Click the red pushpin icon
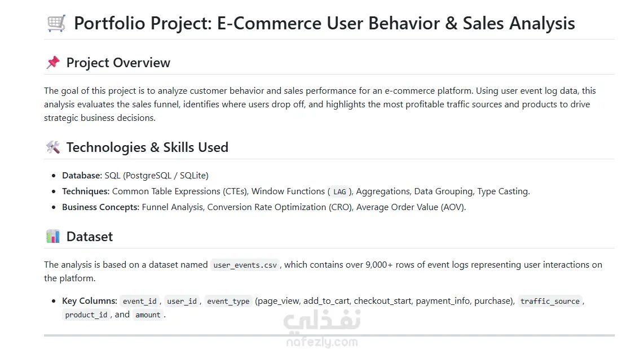644x349 pixels. (x=53, y=63)
